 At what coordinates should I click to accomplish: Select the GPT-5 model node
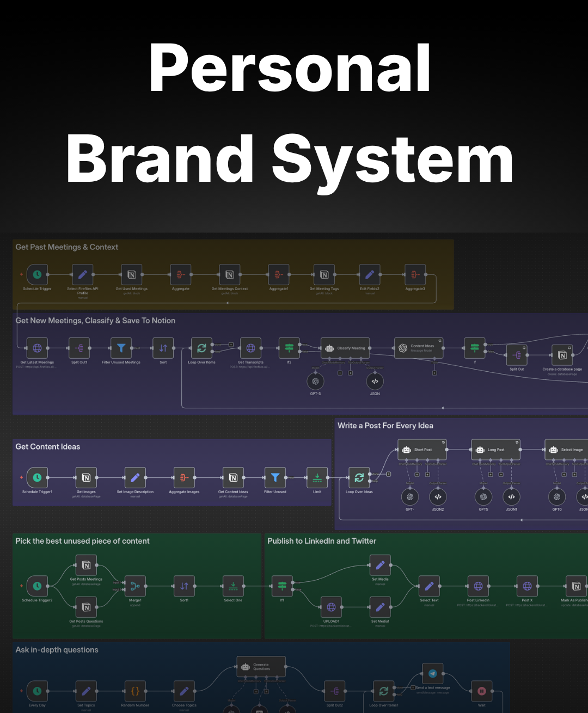click(x=315, y=381)
